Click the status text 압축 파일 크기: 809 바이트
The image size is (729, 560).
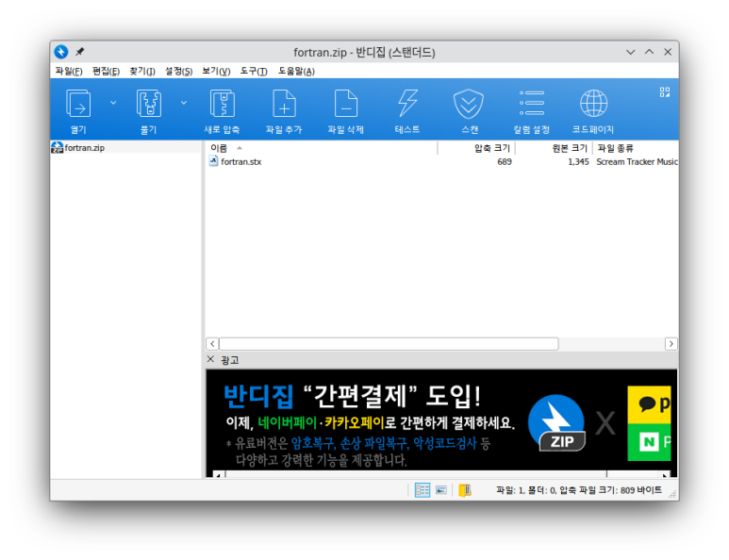pos(610,490)
